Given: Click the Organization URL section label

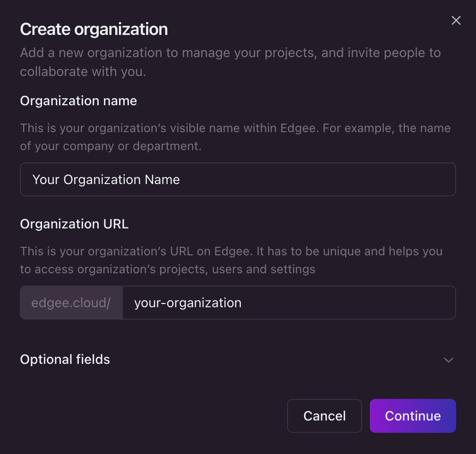Looking at the screenshot, I should point(74,224).
